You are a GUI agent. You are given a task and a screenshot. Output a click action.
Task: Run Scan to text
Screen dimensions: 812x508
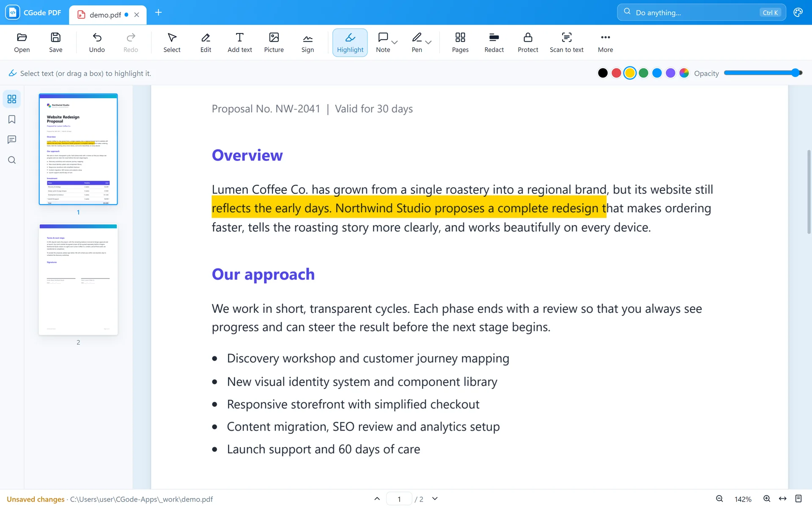tap(566, 43)
